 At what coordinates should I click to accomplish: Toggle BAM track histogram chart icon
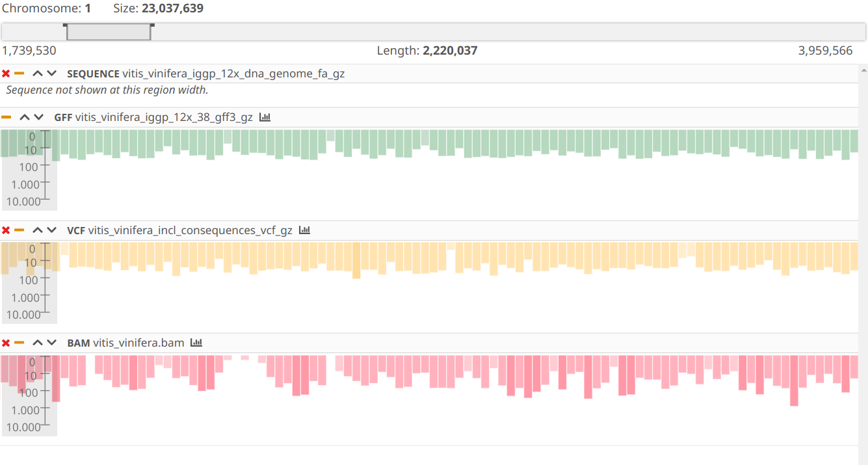click(196, 343)
